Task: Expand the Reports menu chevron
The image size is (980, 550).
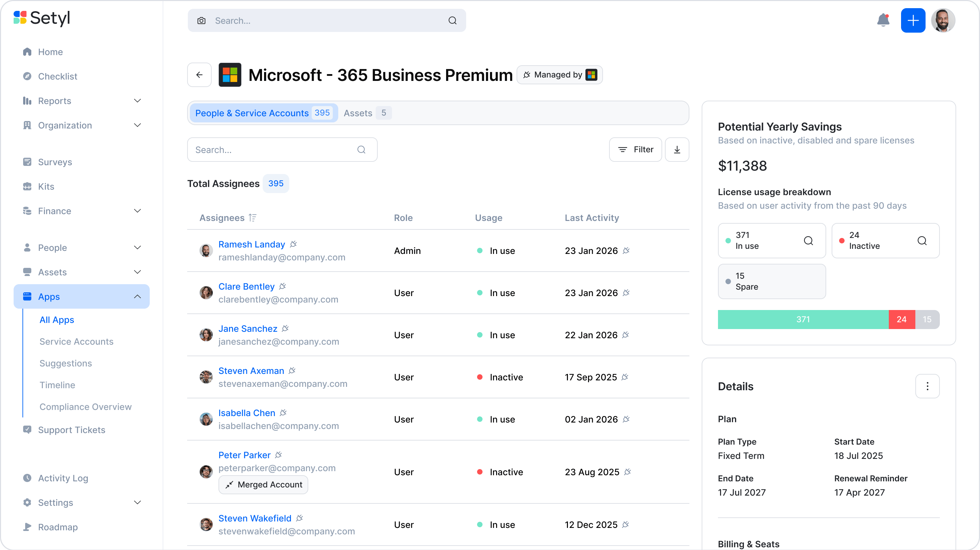Action: 137,101
